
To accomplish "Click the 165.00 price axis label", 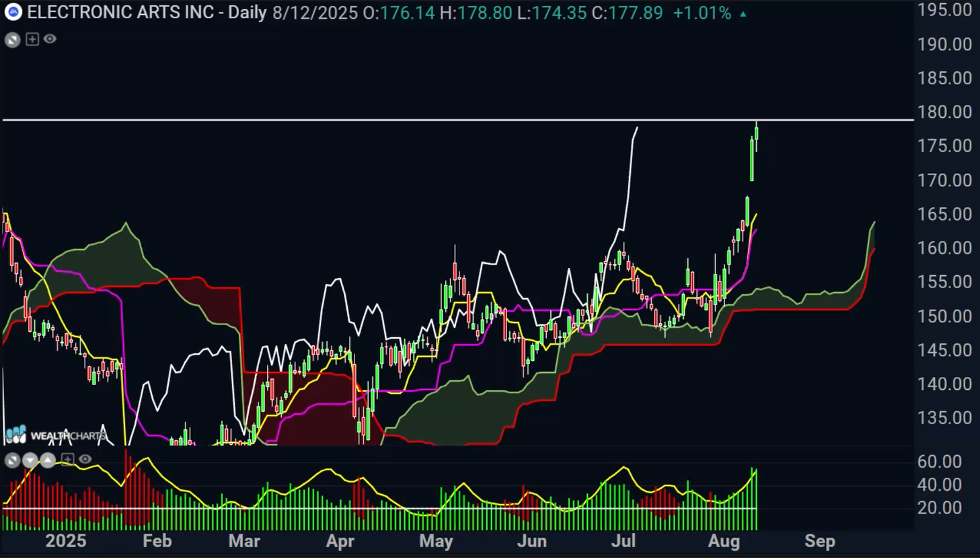I will point(944,214).
